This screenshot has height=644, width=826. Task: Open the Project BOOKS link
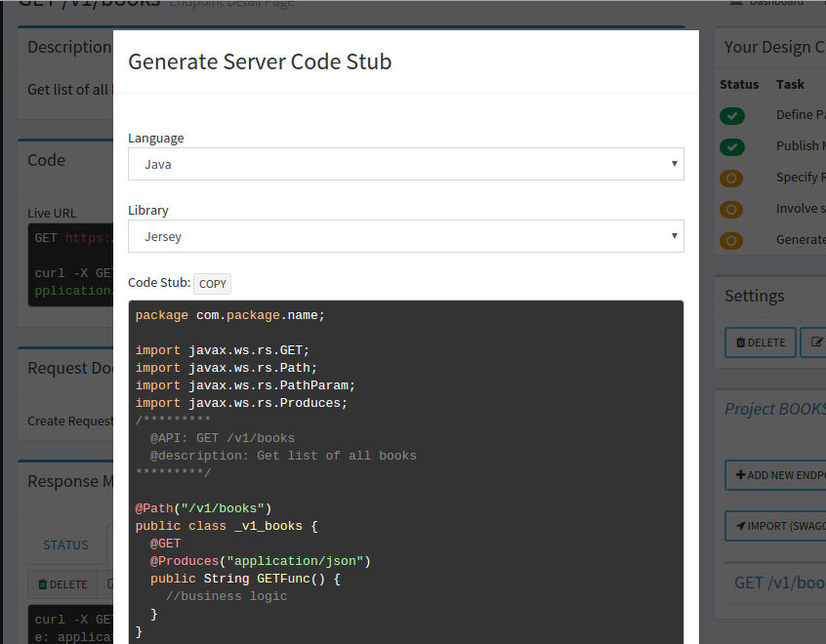[x=775, y=409]
